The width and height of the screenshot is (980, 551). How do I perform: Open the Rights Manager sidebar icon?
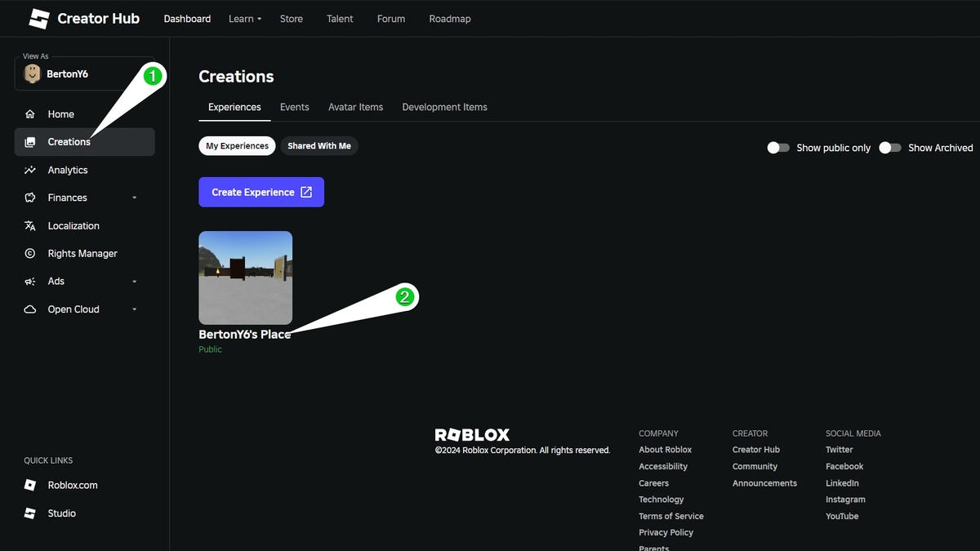pyautogui.click(x=31, y=253)
